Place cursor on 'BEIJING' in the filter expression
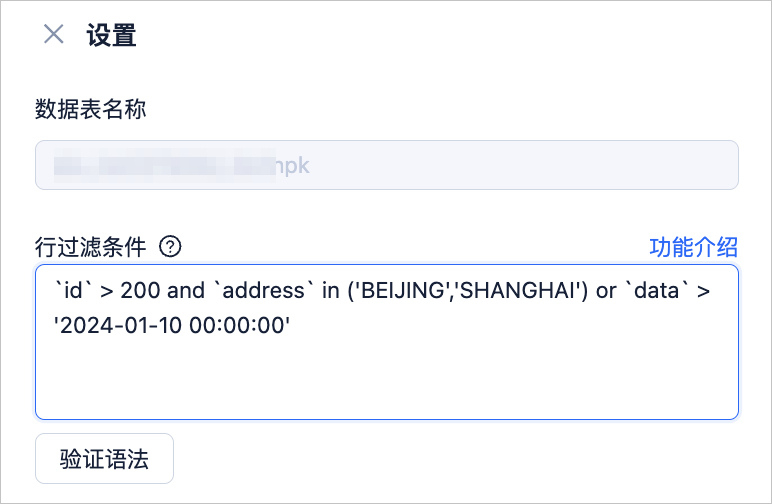The width and height of the screenshot is (772, 504). [x=402, y=290]
